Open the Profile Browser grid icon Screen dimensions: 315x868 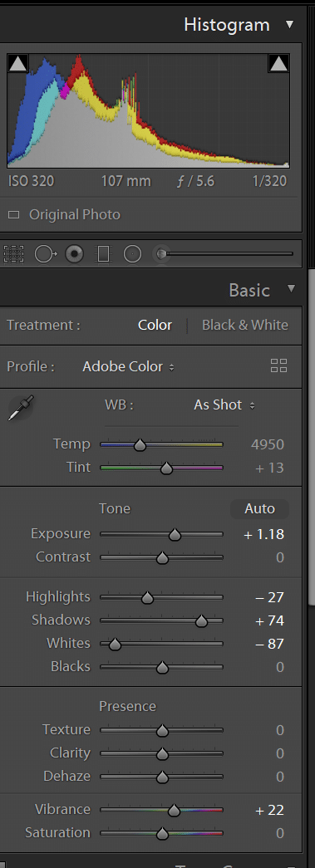(x=278, y=366)
